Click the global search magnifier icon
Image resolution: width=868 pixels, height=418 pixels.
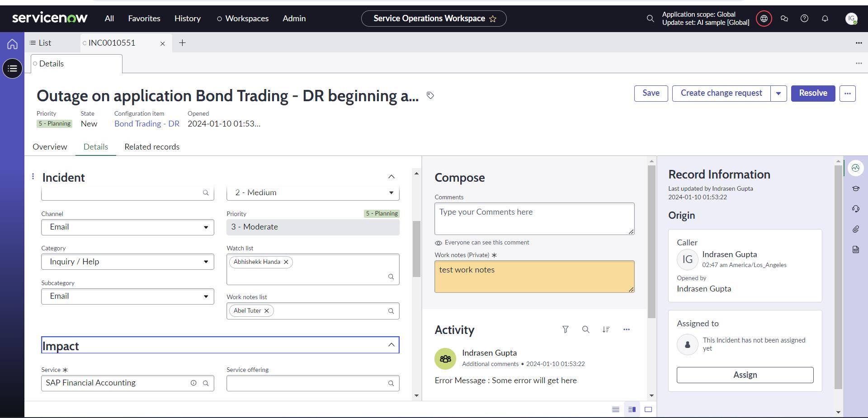[650, 19]
